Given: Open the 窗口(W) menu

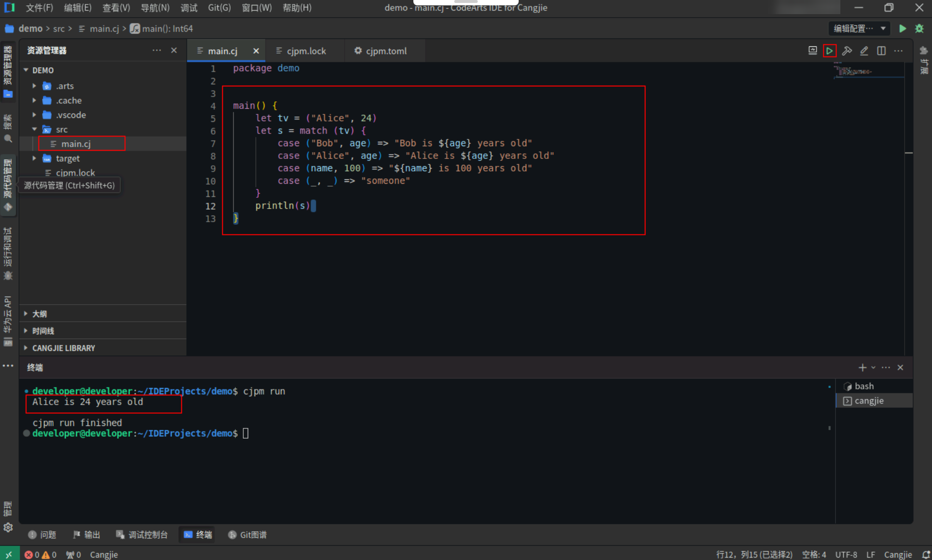Looking at the screenshot, I should click(x=257, y=8).
